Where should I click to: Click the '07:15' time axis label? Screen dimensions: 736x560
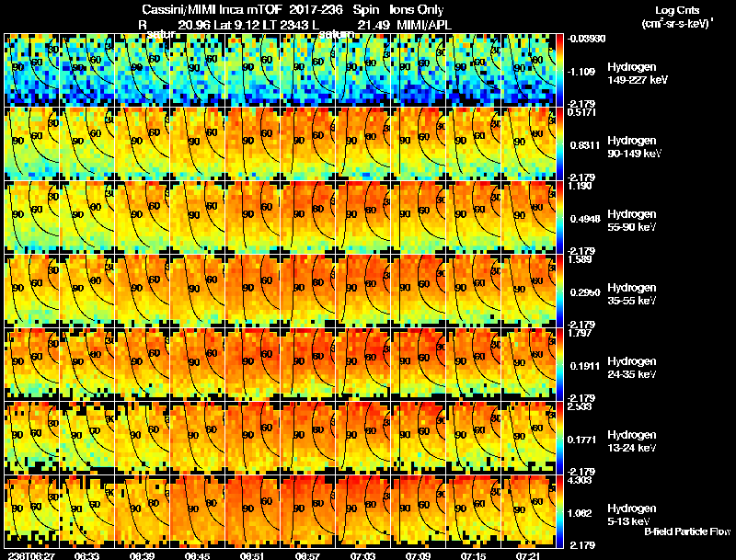tap(473, 555)
